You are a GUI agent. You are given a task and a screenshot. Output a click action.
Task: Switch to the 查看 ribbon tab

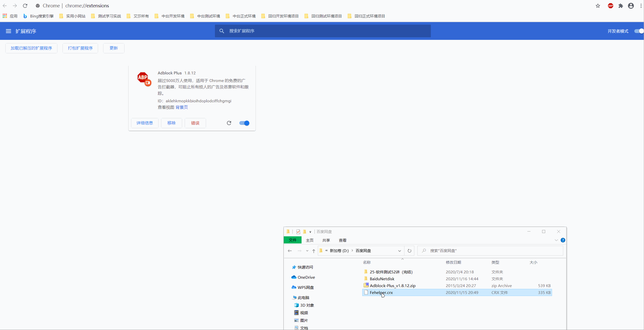coord(342,240)
